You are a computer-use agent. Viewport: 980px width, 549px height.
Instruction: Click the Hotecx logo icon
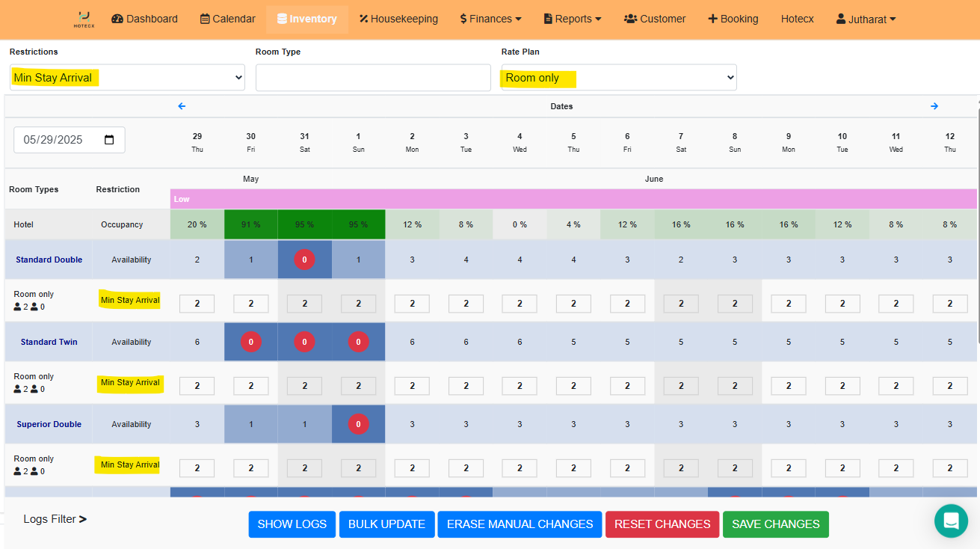tap(84, 19)
